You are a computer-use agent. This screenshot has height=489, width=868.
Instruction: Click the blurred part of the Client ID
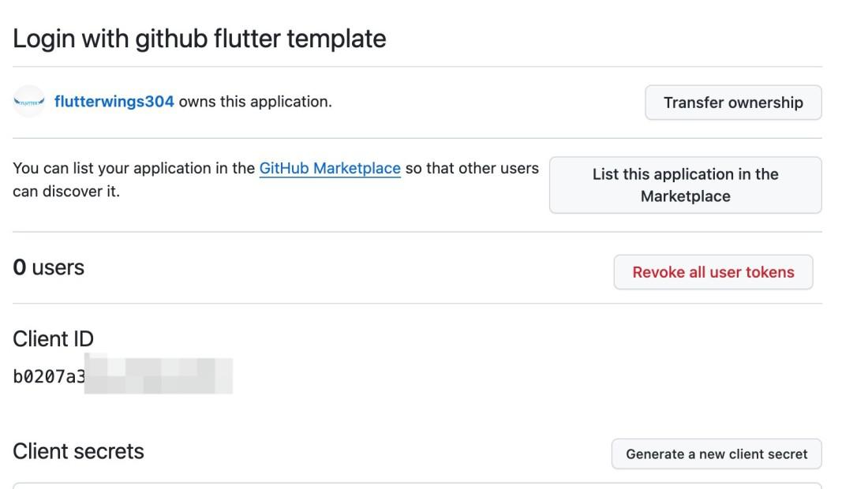coord(158,376)
